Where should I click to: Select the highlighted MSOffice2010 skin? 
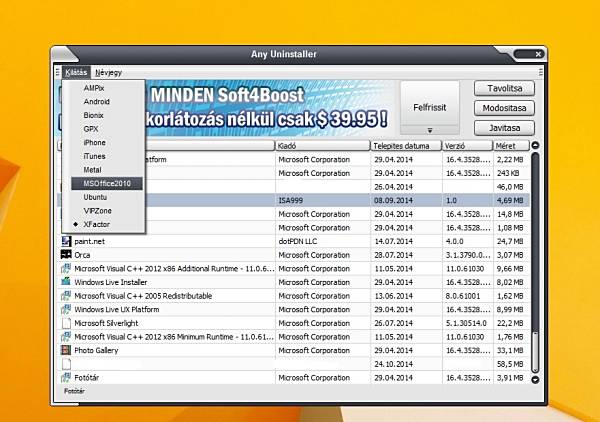click(107, 184)
